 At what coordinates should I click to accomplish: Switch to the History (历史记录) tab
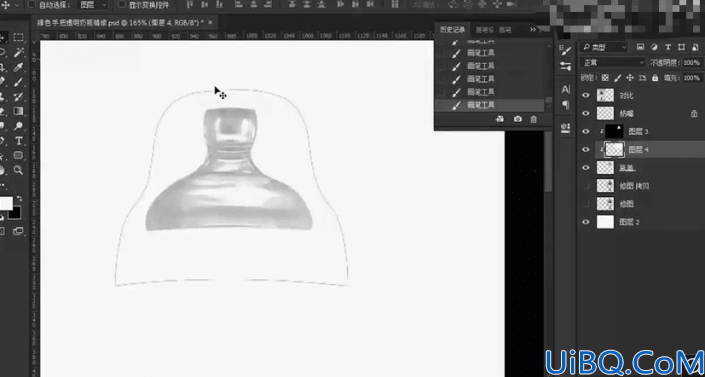(453, 30)
